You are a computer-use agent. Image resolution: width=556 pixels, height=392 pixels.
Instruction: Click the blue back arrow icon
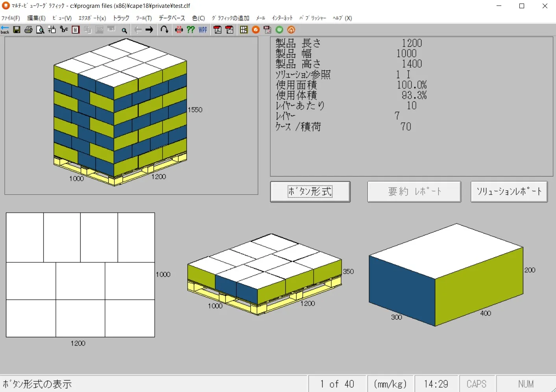(x=5, y=30)
